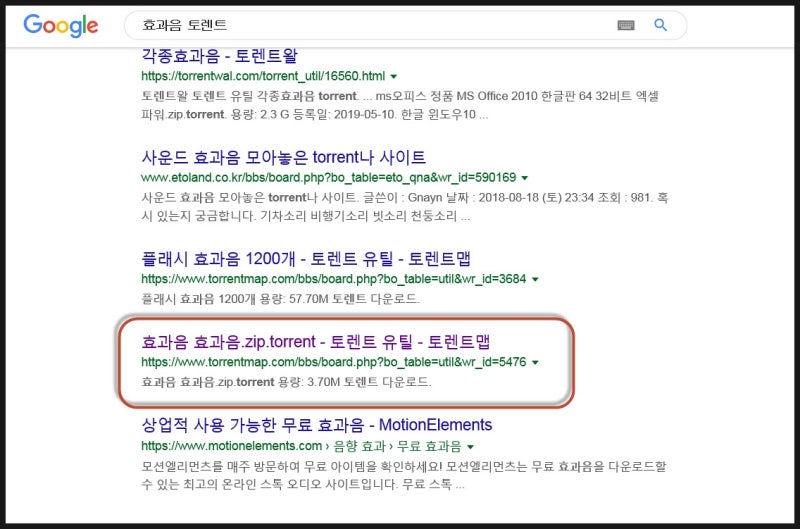The image size is (800, 529).
Task: Click the 무료 효과음 breadcrumb text
Action: point(429,446)
